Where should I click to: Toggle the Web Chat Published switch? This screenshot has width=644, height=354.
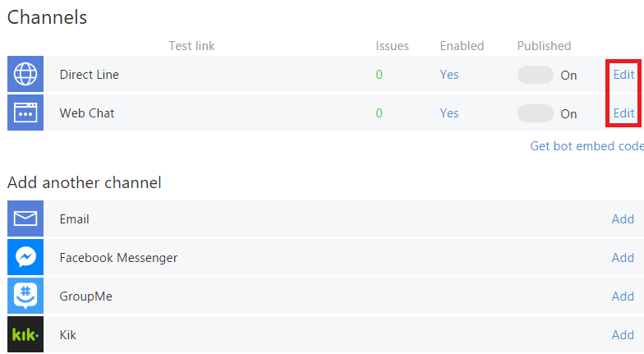[x=536, y=113]
